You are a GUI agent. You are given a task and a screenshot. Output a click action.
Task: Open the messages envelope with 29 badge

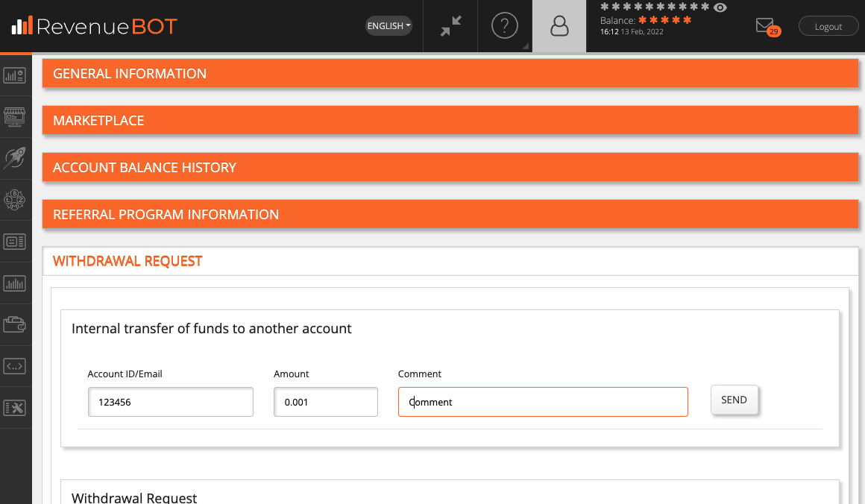tap(767, 27)
